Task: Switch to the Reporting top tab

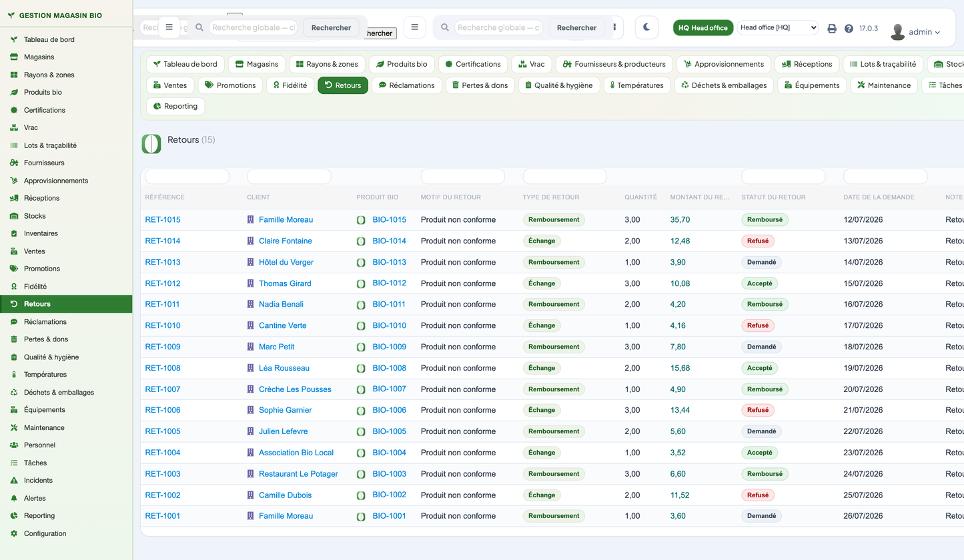Action: click(x=176, y=106)
